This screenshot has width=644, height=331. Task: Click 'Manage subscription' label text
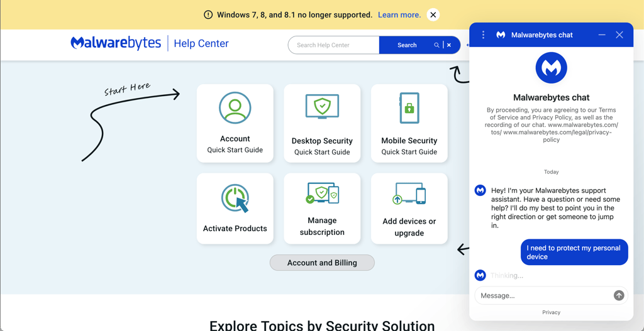(322, 226)
